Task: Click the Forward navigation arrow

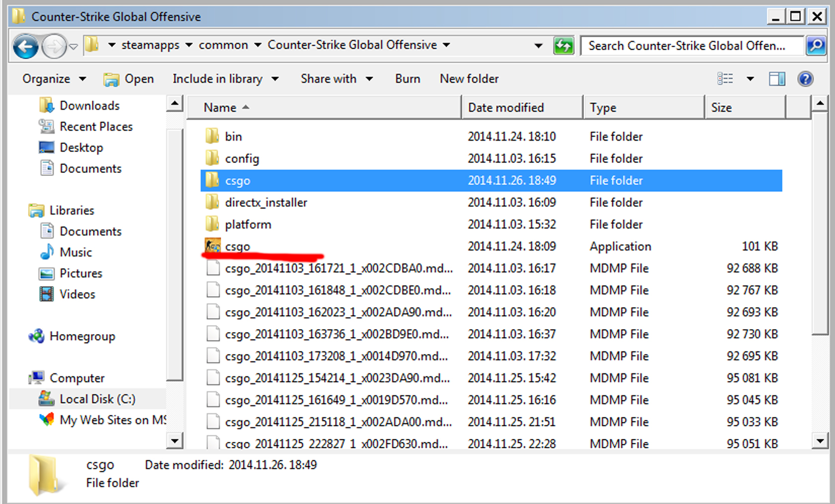Action: (x=54, y=47)
